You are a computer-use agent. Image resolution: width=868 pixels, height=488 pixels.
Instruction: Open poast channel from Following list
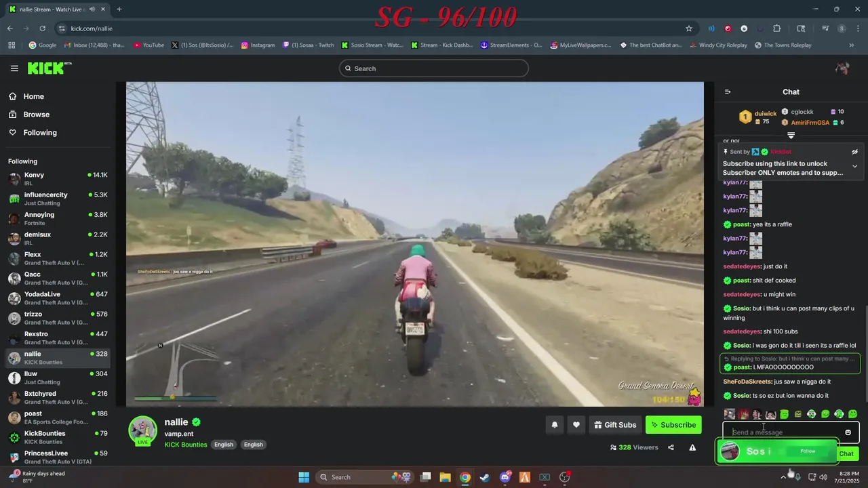click(x=57, y=418)
